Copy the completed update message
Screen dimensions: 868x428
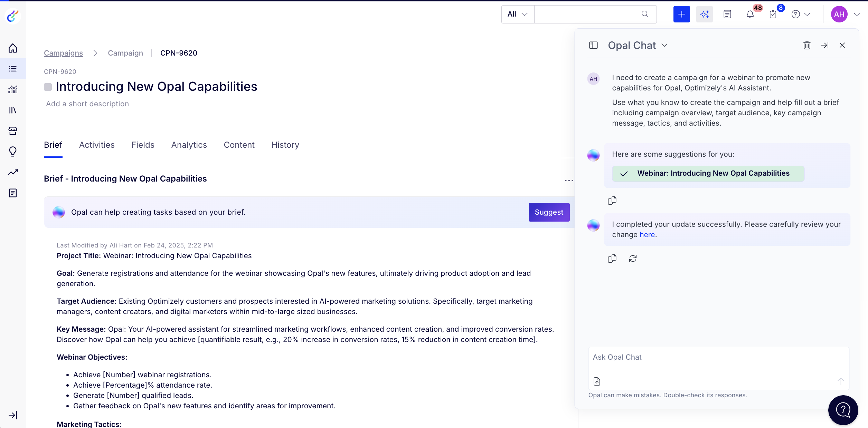tap(612, 259)
